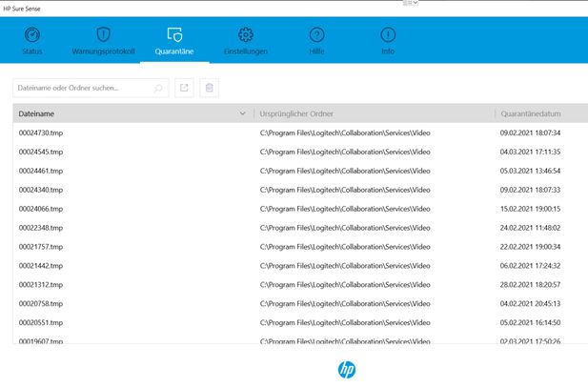
Task: Click date 22.02.2021 19:00:34
Action: coord(530,247)
